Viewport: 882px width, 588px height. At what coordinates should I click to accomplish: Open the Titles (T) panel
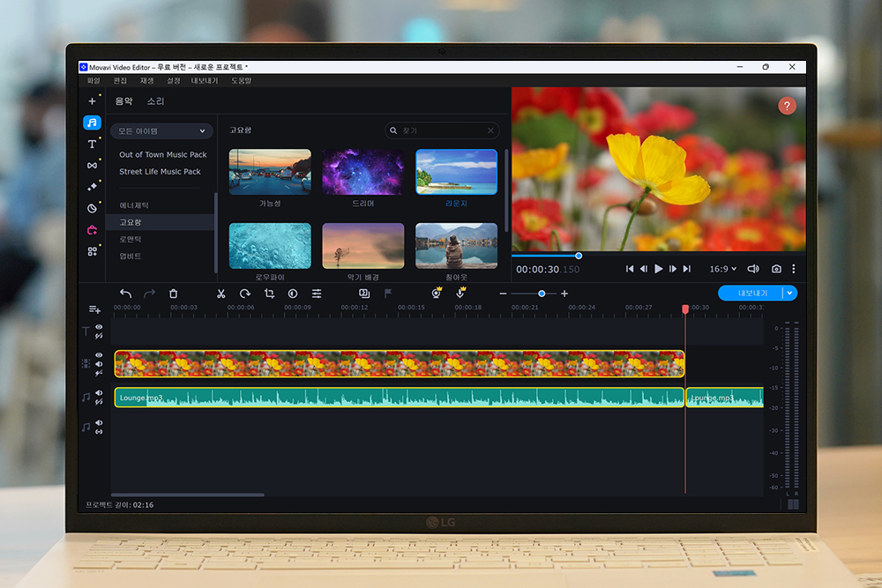pyautogui.click(x=93, y=144)
